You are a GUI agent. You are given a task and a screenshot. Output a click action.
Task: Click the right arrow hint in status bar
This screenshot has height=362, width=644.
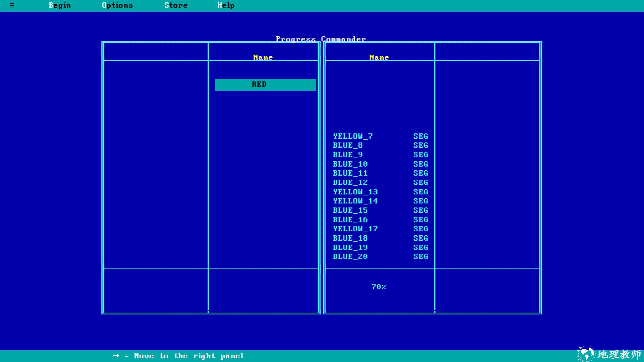[116, 356]
